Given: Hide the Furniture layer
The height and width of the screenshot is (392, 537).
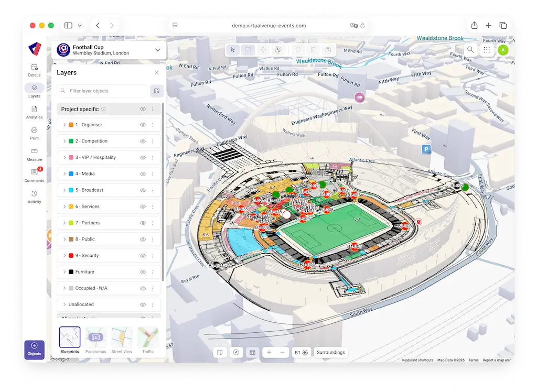Looking at the screenshot, I should point(143,272).
